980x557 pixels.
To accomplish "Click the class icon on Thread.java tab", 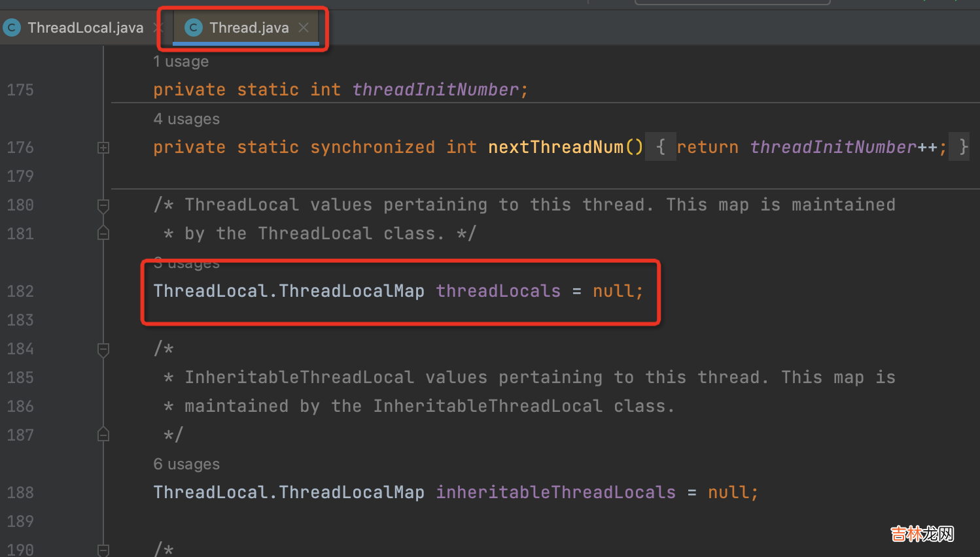I will click(x=193, y=27).
